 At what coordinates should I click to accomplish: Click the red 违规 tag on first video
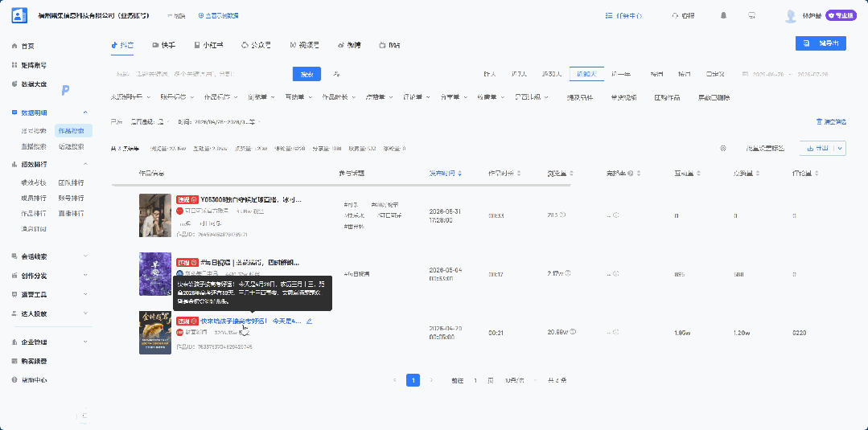[187, 199]
